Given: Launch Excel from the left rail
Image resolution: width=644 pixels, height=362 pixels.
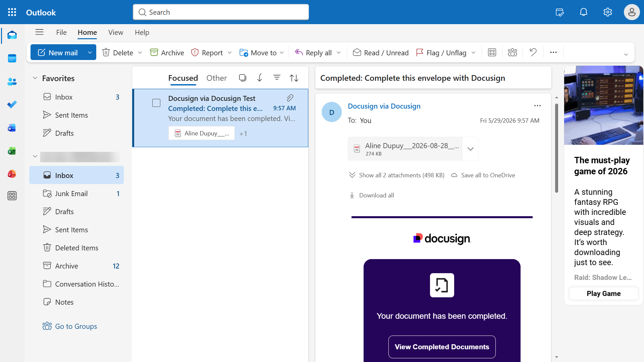Looking at the screenshot, I should point(12,151).
